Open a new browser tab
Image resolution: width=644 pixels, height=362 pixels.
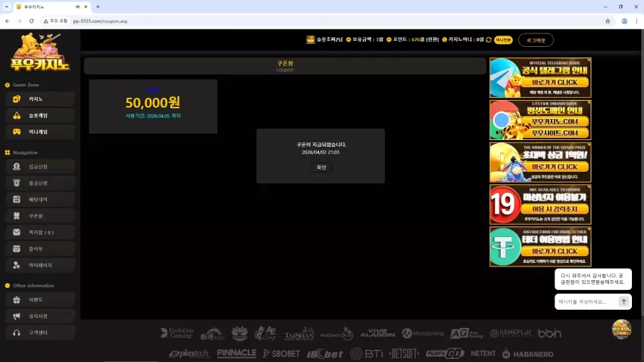pyautogui.click(x=98, y=7)
